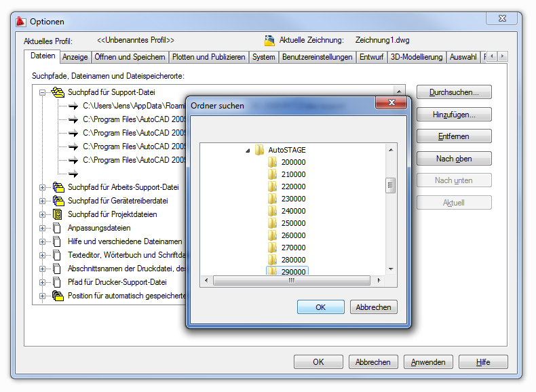Expand Pfad für Drucker-Support-Datei node

pyautogui.click(x=42, y=282)
